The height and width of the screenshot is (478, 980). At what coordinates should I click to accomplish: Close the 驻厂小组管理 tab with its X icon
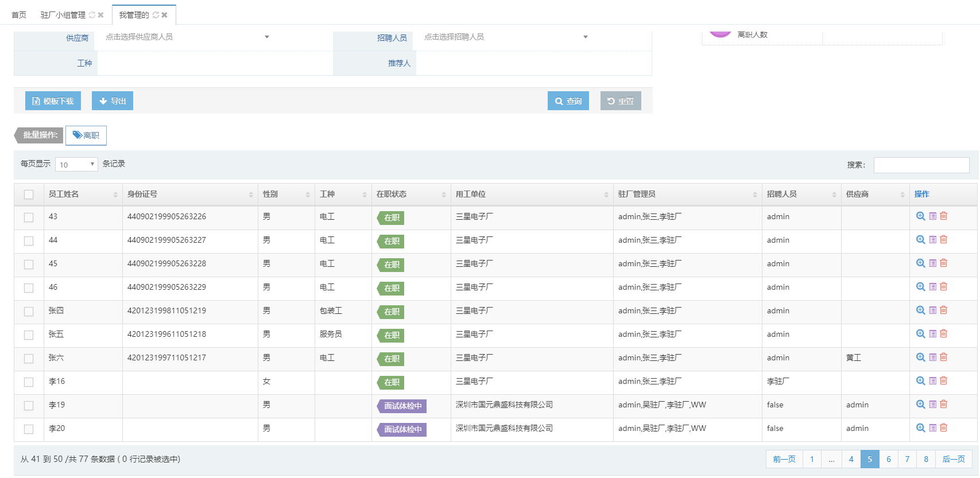tap(100, 15)
